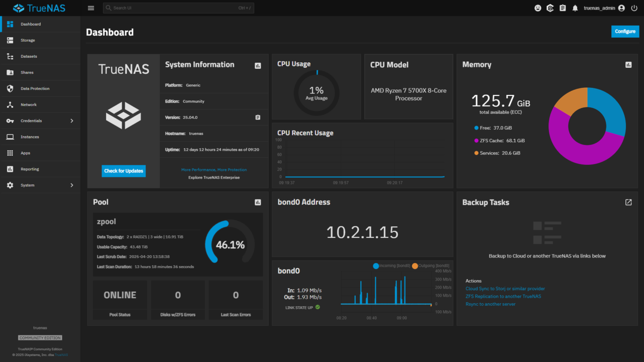Click the Check for Updates button
This screenshot has height=362, width=644.
tap(123, 171)
